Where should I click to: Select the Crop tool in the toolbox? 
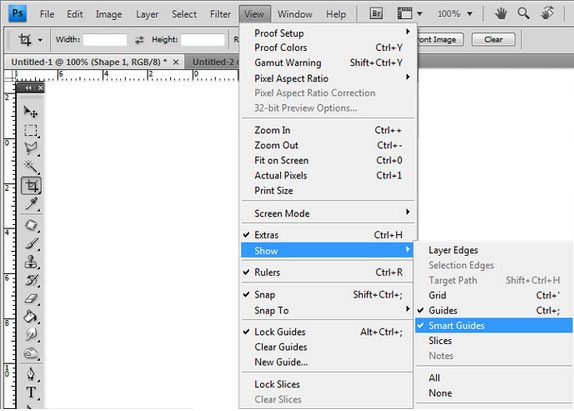coord(31,186)
